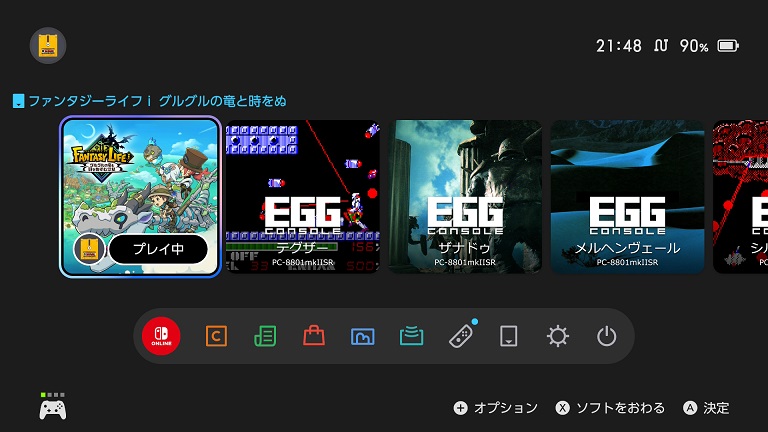This screenshot has width=768, height=432.
Task: Click the ソフトをおわる close software button
Action: tap(610, 408)
